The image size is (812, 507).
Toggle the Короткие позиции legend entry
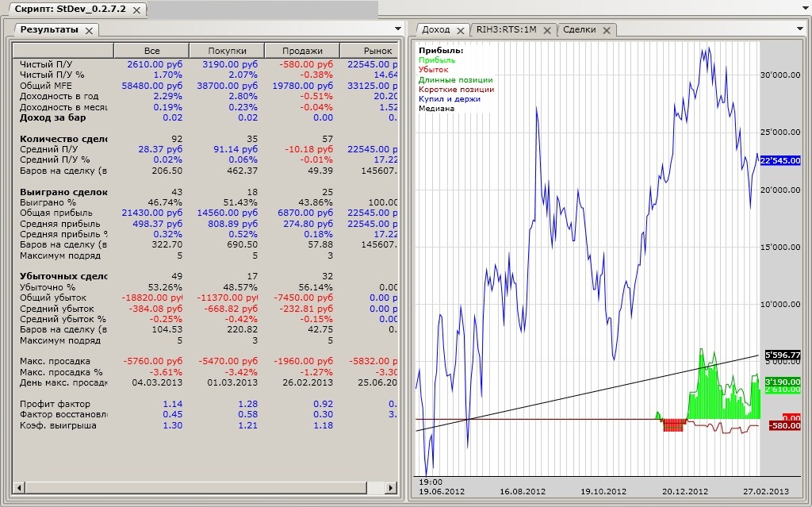(x=457, y=90)
